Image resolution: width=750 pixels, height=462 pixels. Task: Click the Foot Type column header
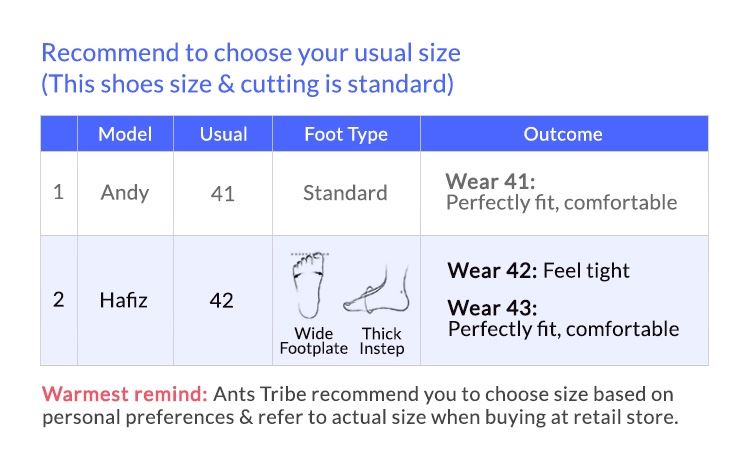tap(346, 134)
